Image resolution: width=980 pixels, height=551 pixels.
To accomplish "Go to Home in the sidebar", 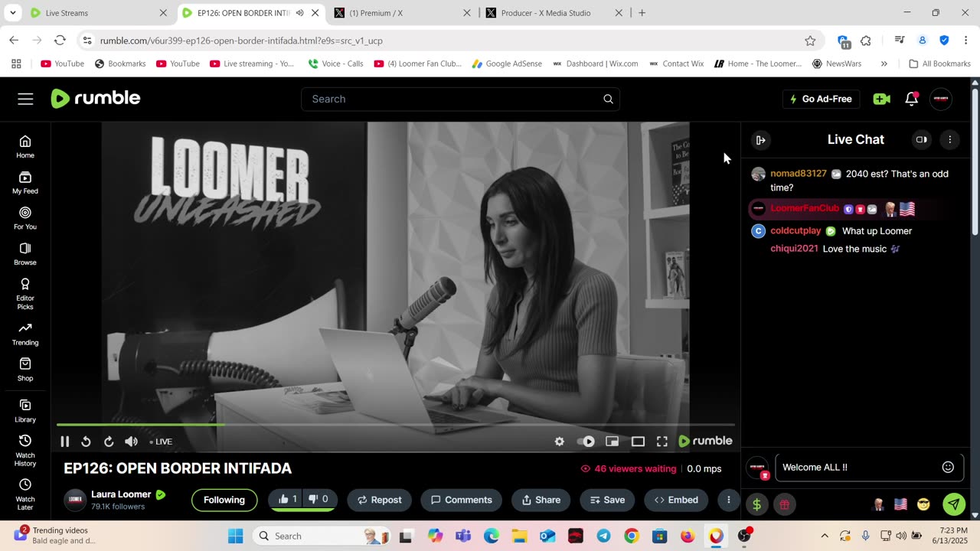I will (x=25, y=147).
